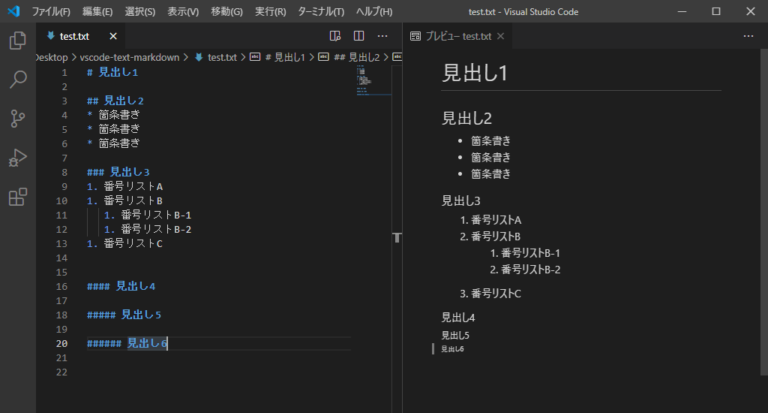Open preview pane more actions ellipsis
The image size is (768, 413).
pos(748,36)
